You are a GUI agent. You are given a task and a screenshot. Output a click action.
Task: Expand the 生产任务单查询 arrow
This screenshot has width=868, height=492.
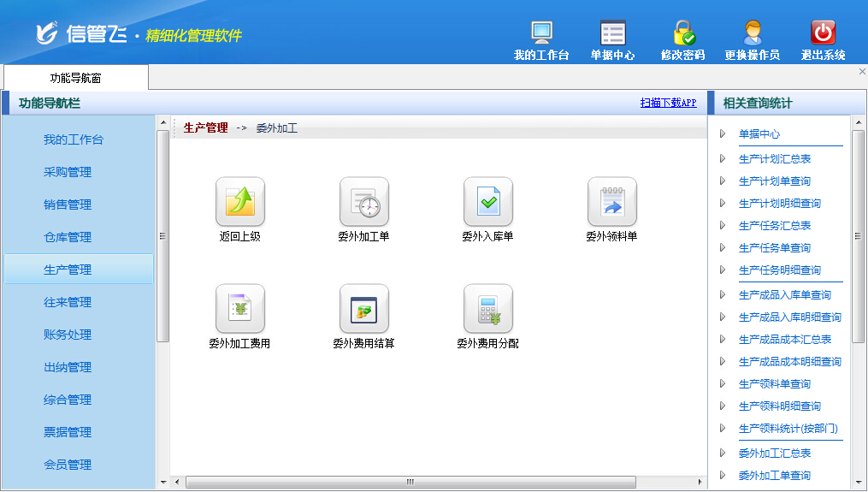point(723,247)
